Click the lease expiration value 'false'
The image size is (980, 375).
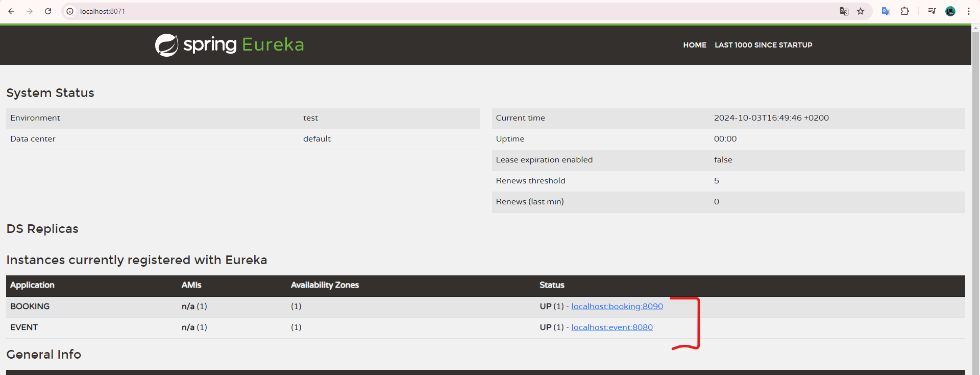coord(723,160)
